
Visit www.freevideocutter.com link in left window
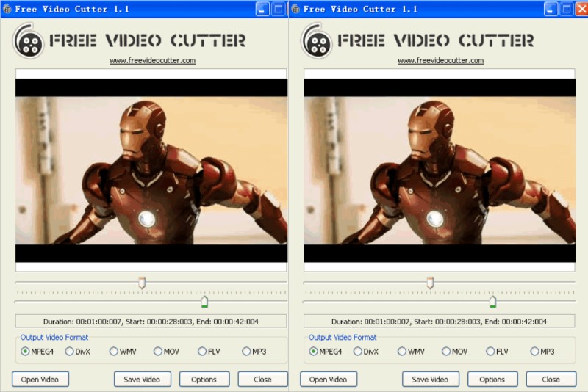152,60
